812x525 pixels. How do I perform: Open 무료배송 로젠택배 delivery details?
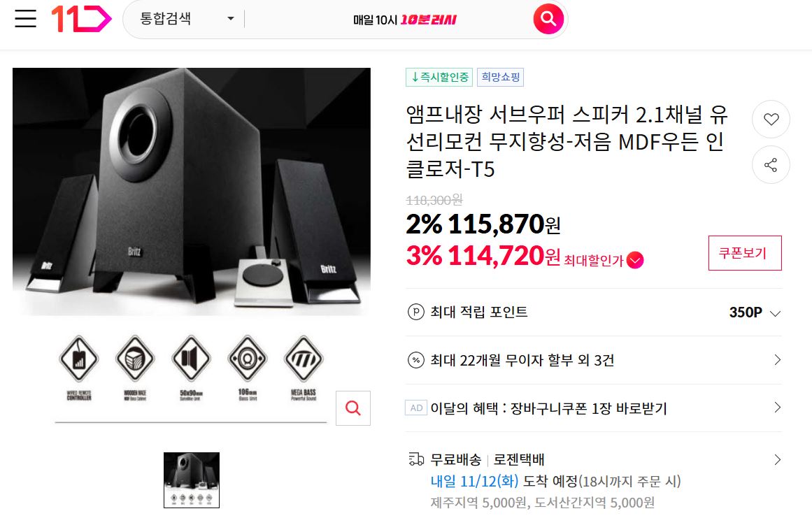click(594, 480)
